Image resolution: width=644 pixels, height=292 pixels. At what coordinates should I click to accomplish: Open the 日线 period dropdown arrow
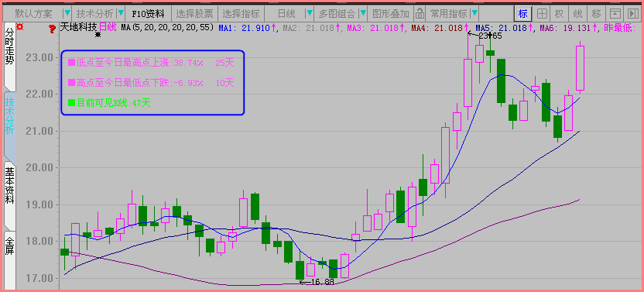pyautogui.click(x=310, y=14)
